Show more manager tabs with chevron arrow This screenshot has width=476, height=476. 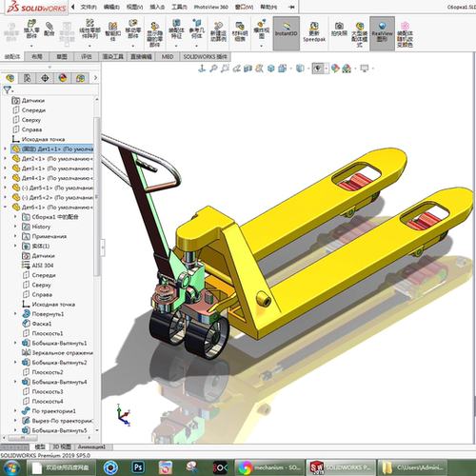click(x=95, y=78)
